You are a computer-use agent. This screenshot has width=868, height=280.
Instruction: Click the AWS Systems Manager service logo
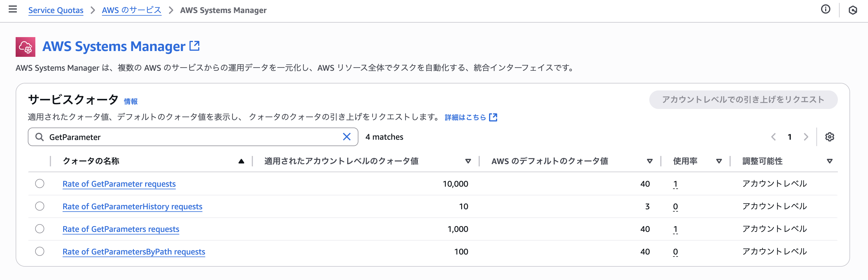click(25, 47)
